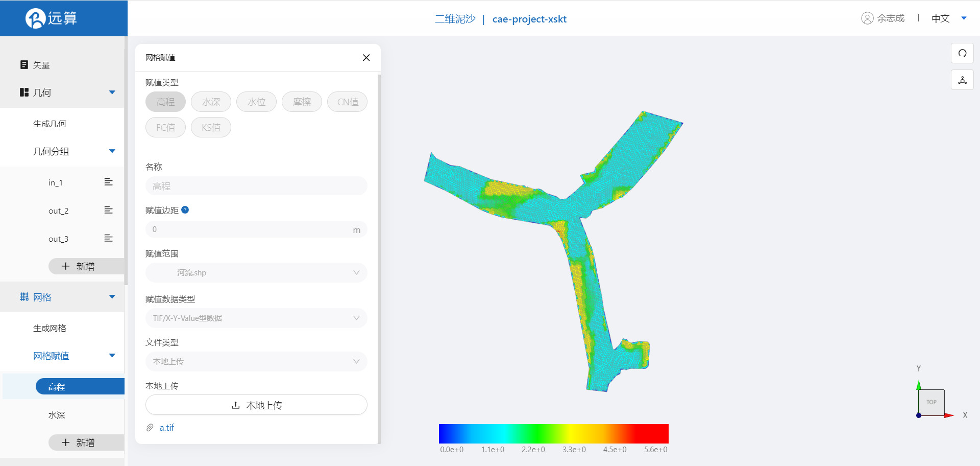Click the reset view refresh icon
Image resolution: width=980 pixels, height=466 pixels.
pos(962,53)
